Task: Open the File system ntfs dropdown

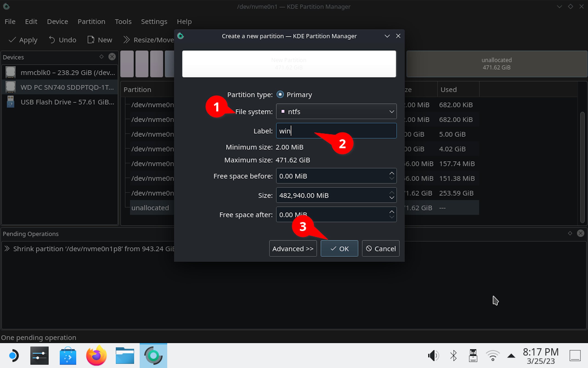Action: [336, 112]
